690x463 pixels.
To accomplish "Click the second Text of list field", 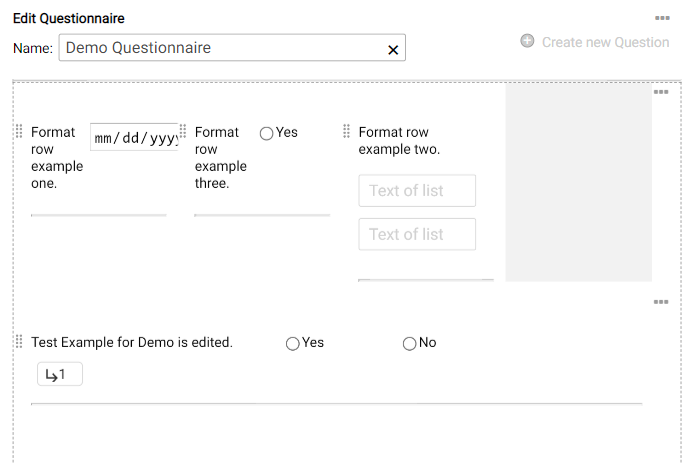I will (x=417, y=234).
